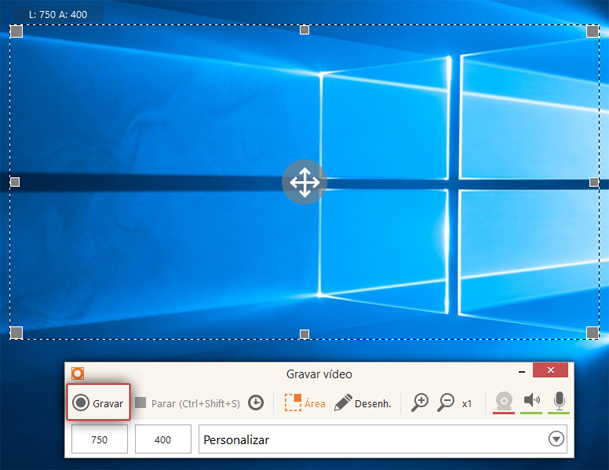Image resolution: width=609 pixels, height=470 pixels.
Task: Click the width field showing 750
Action: [99, 439]
